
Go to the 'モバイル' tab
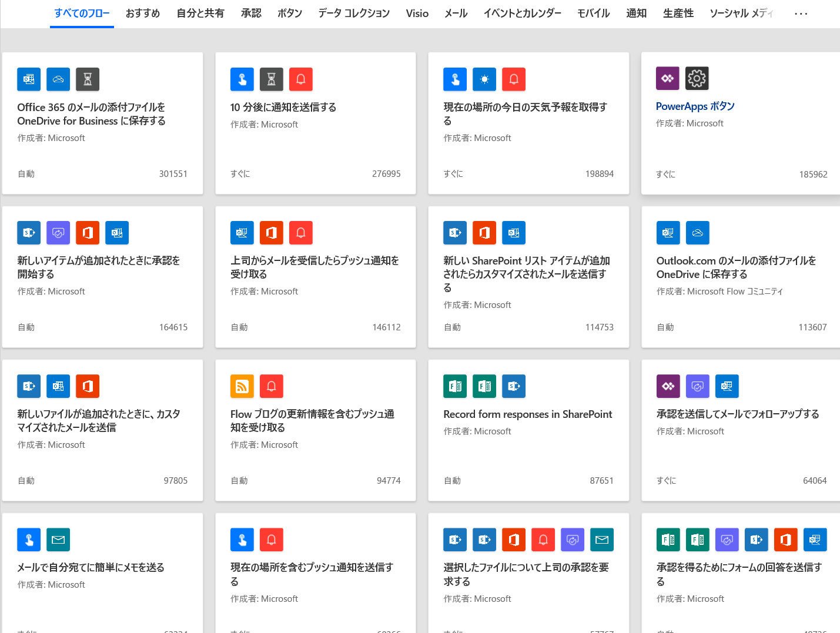click(x=594, y=13)
